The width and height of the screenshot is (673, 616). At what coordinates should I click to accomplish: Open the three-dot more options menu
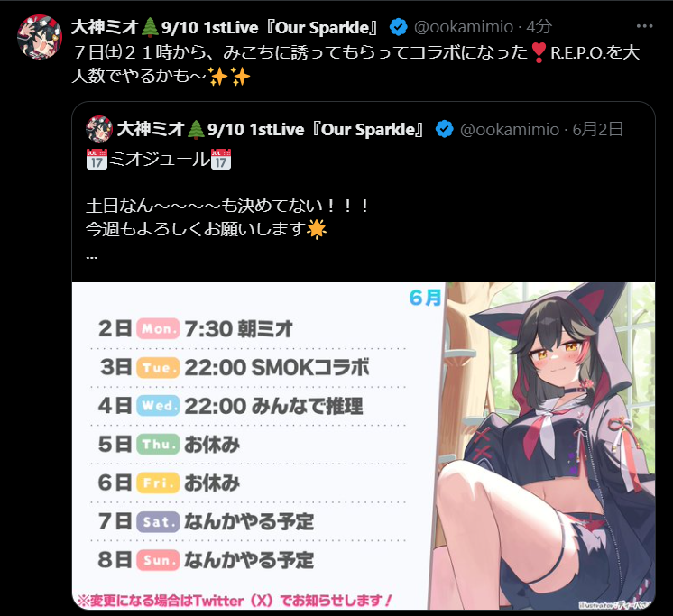pos(644,26)
